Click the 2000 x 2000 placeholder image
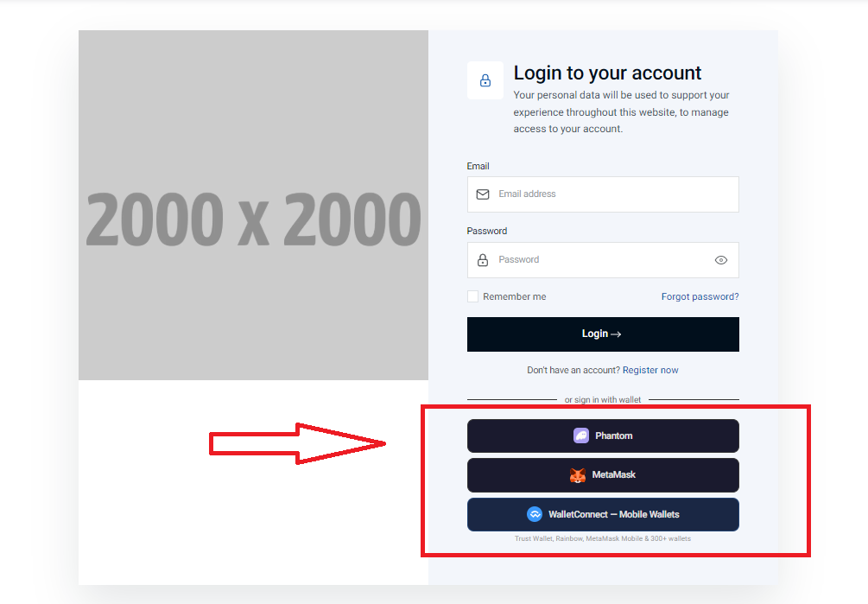This screenshot has width=868, height=604. (x=254, y=205)
